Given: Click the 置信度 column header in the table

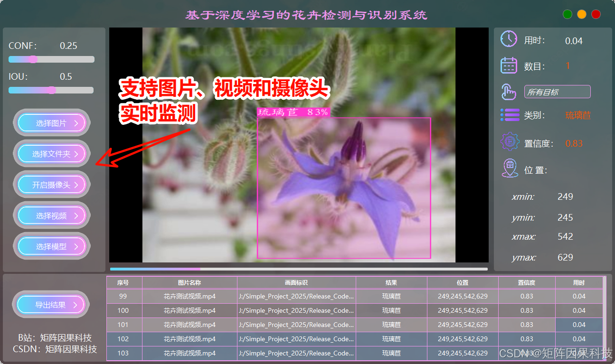Looking at the screenshot, I should [x=527, y=282].
